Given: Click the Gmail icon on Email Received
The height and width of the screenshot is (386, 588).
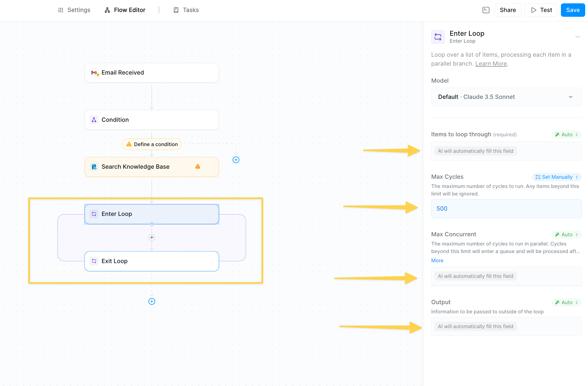Looking at the screenshot, I should pos(94,73).
